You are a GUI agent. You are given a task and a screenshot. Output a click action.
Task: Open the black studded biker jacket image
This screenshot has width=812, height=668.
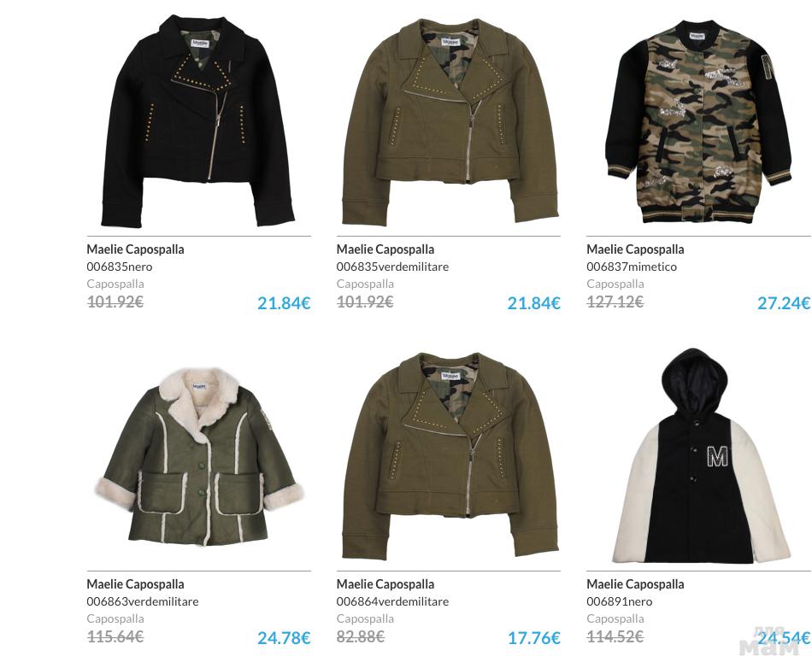(199, 121)
